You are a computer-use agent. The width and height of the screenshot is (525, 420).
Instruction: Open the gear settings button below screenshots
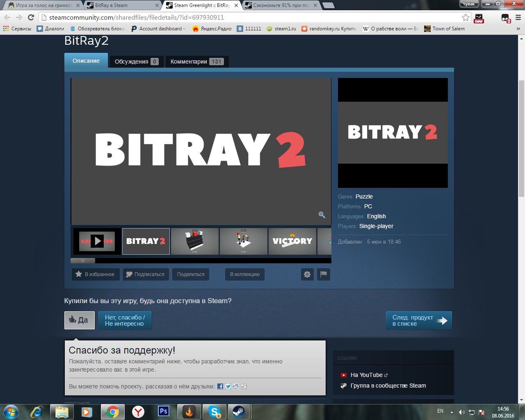coord(307,274)
